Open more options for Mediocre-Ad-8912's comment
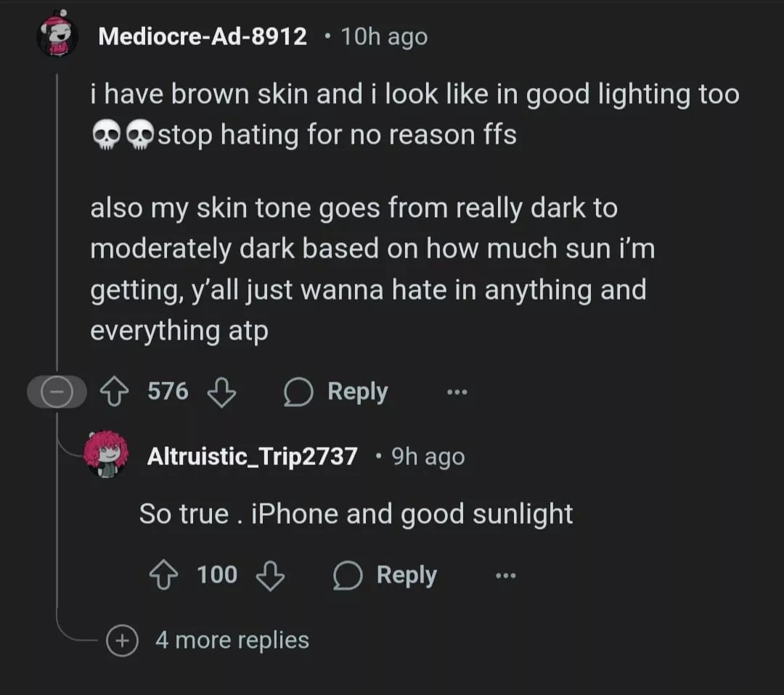The height and width of the screenshot is (695, 784). click(x=457, y=392)
